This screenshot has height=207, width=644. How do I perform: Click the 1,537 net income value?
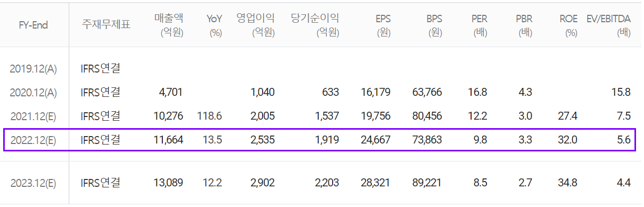(327, 116)
